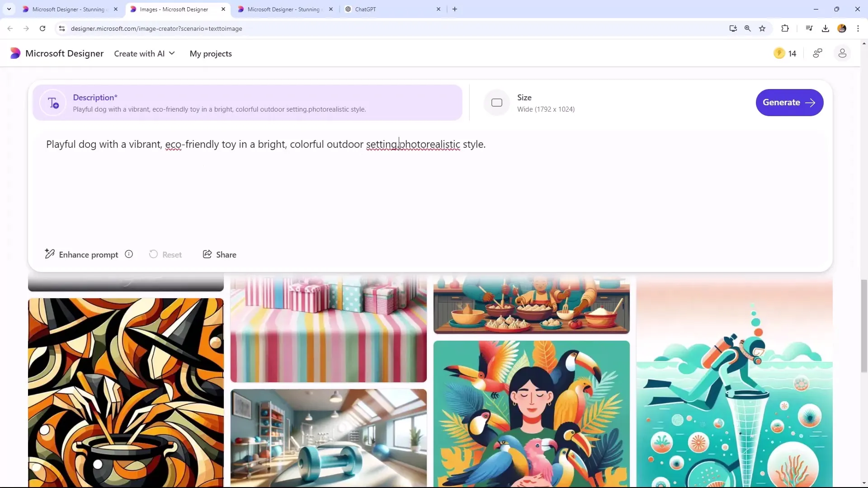
Task: Click the Share text button
Action: (x=227, y=254)
